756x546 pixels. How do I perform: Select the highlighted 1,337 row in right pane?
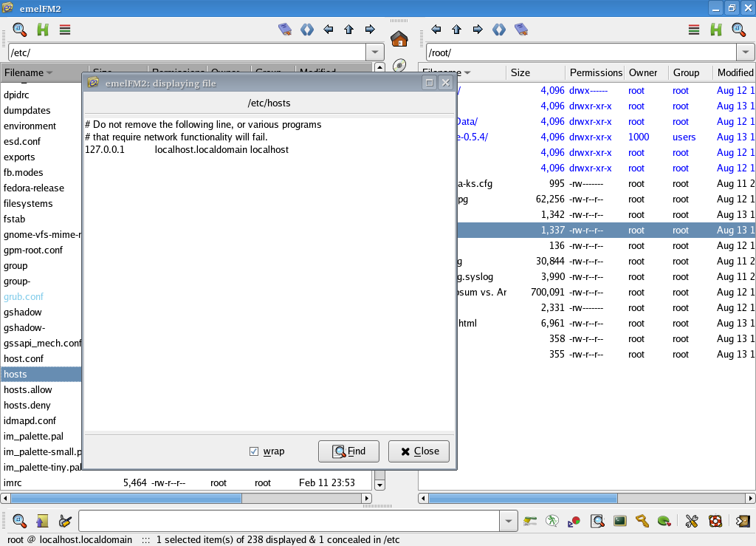[606, 230]
